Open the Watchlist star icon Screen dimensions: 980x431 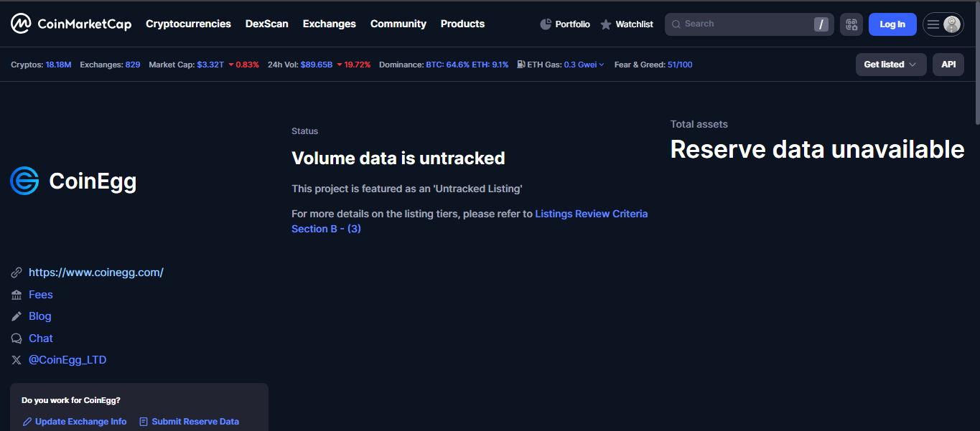[606, 24]
